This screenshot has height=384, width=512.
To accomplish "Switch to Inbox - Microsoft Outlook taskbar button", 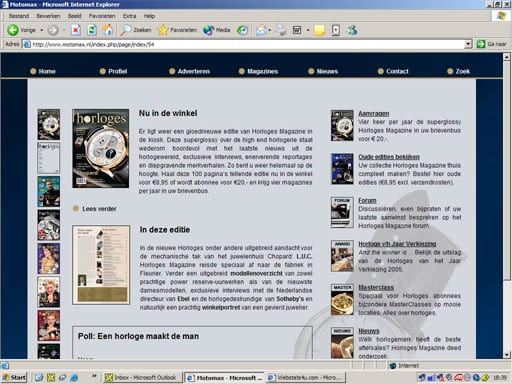I will [x=142, y=377].
